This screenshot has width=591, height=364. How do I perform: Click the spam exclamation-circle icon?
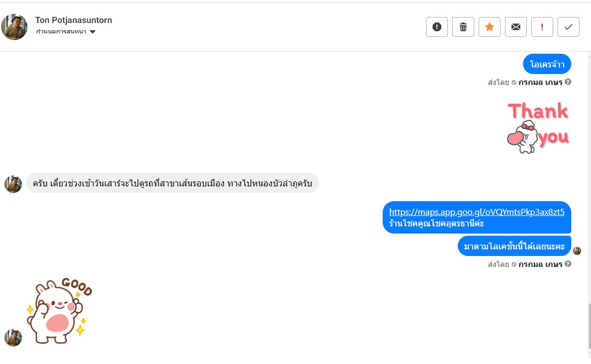(x=437, y=27)
